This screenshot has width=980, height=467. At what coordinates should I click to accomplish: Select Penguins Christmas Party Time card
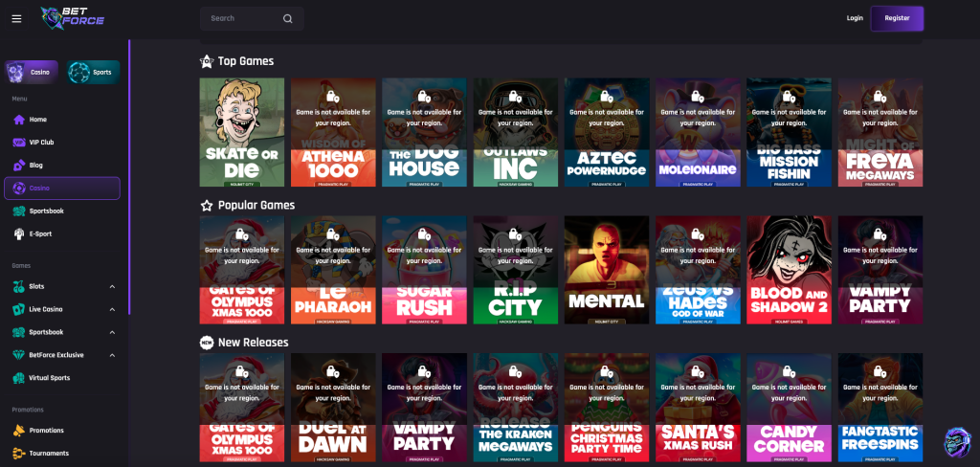[607, 408]
